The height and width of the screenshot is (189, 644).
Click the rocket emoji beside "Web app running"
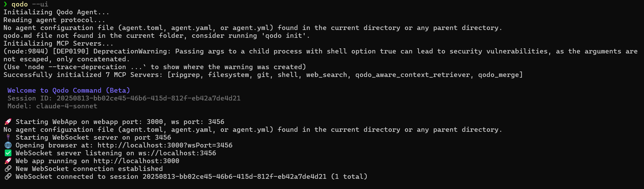click(8, 161)
